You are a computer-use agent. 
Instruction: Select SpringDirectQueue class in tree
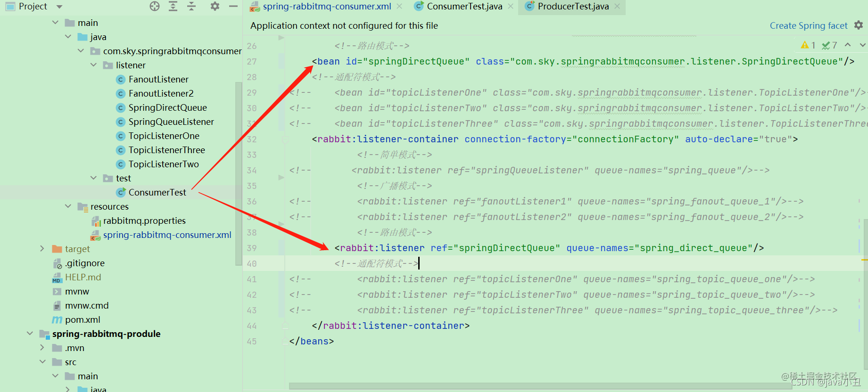point(167,107)
